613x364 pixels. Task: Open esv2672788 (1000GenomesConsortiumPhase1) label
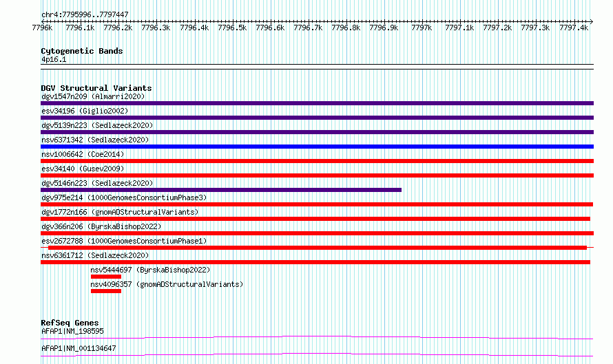coord(124,241)
